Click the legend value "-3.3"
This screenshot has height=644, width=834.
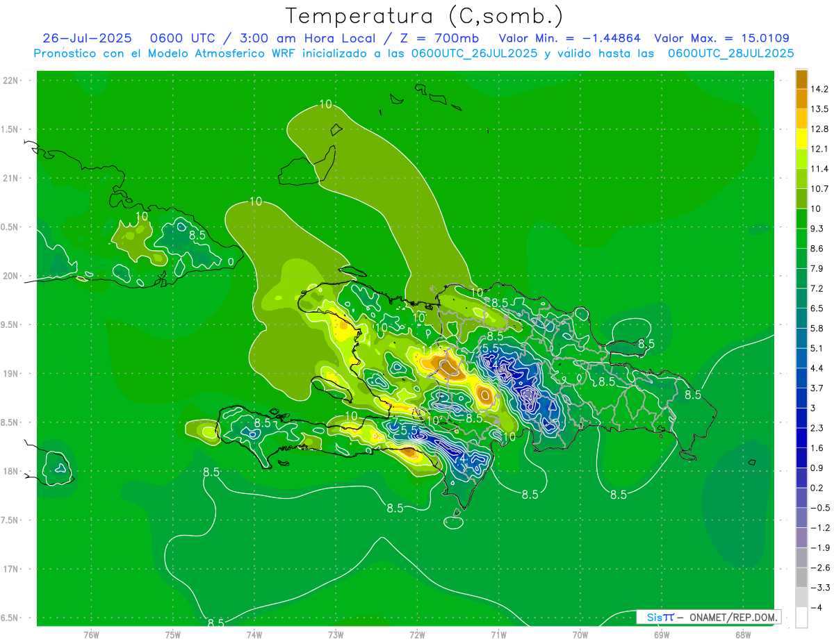tap(819, 587)
